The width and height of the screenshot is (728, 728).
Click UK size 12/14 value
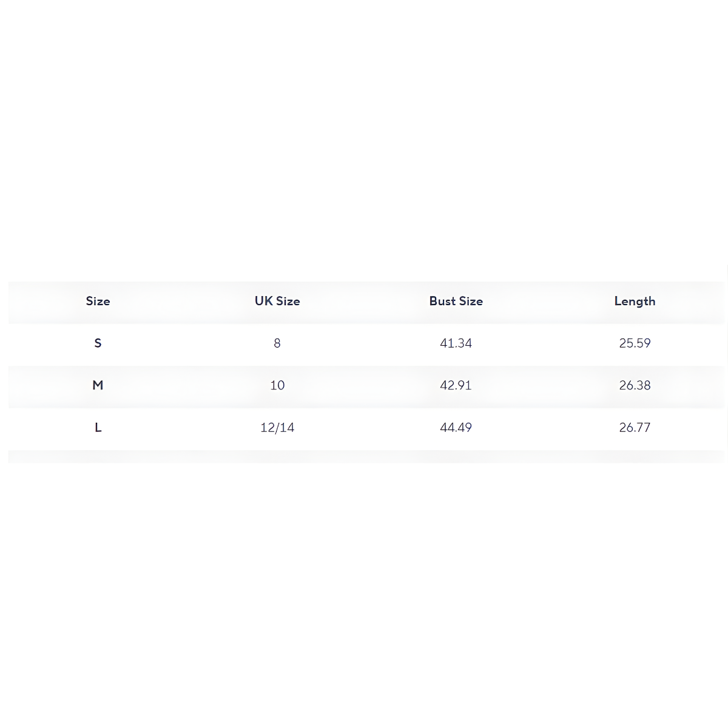click(277, 428)
